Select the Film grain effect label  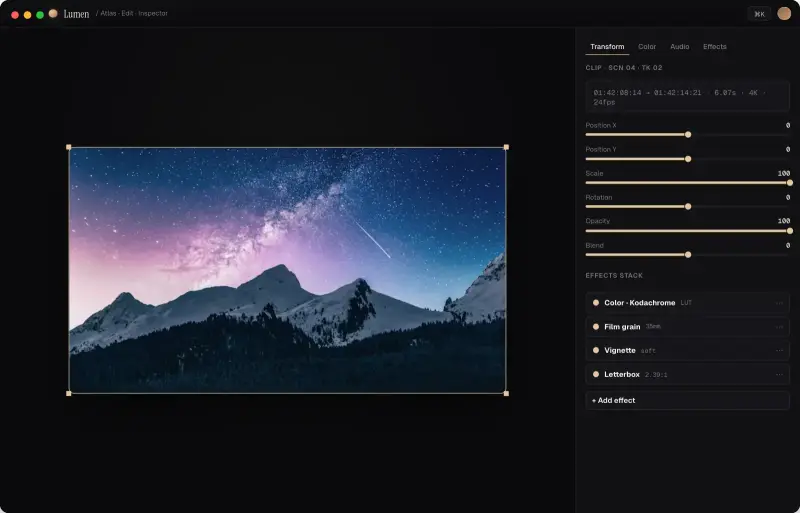click(622, 327)
